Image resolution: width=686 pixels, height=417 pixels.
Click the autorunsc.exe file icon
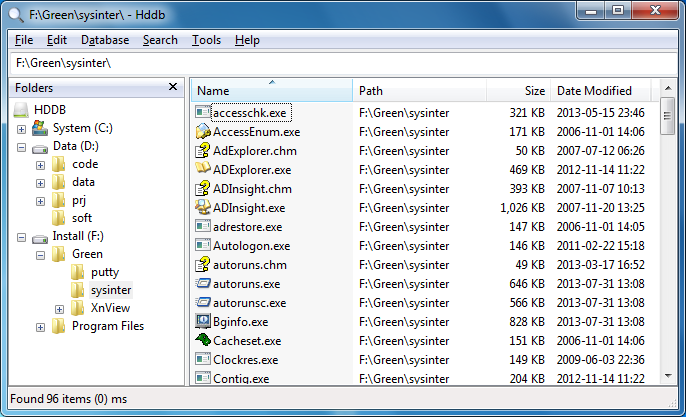203,302
